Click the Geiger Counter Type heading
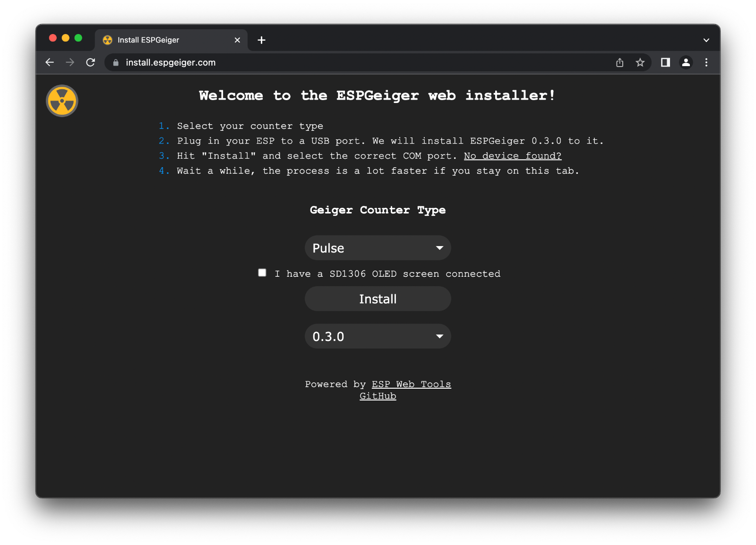The height and width of the screenshot is (545, 756). click(x=378, y=210)
